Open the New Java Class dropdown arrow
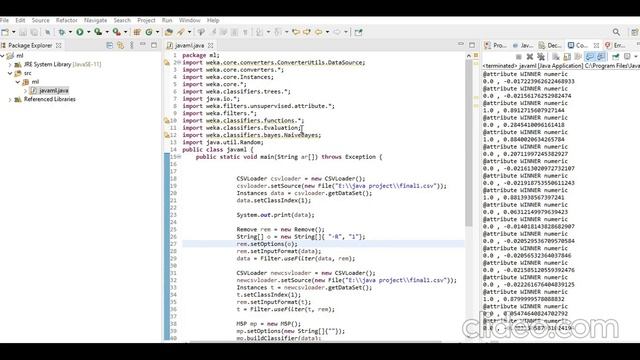Viewport: 640px width, 360px height. click(x=157, y=32)
